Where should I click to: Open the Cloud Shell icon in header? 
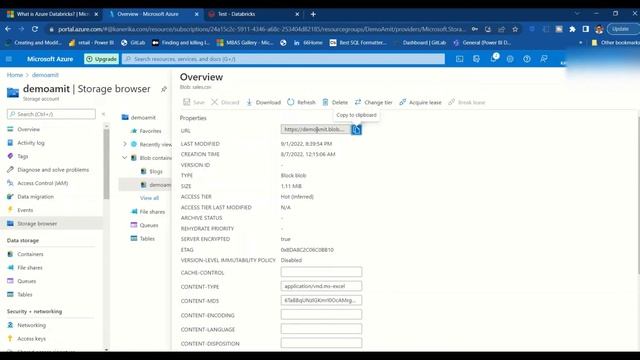coord(460,59)
